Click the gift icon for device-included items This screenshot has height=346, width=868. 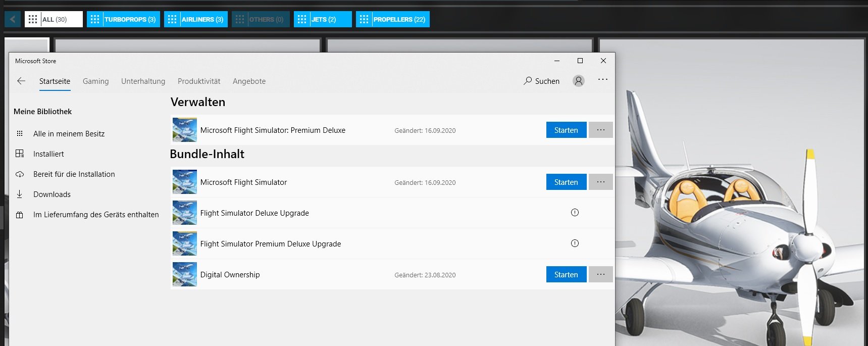point(20,215)
